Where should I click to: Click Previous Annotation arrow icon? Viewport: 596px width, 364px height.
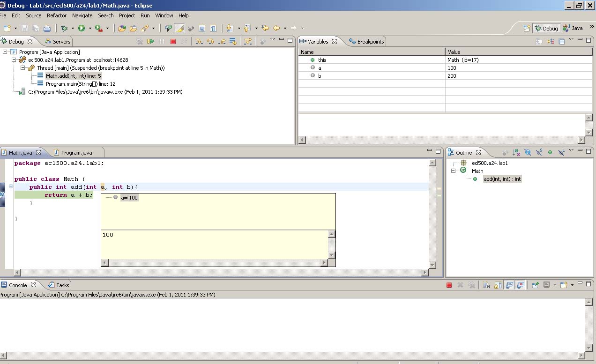[x=247, y=28]
